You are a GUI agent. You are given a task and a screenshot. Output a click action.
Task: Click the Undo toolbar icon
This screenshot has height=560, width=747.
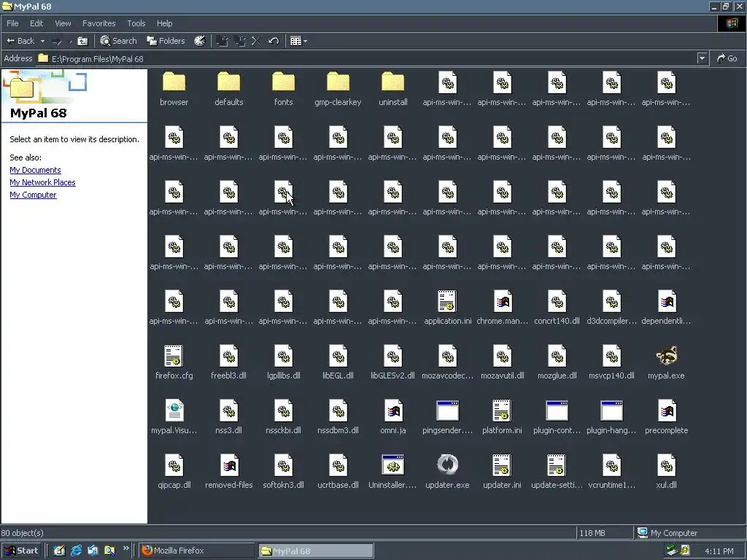(274, 41)
